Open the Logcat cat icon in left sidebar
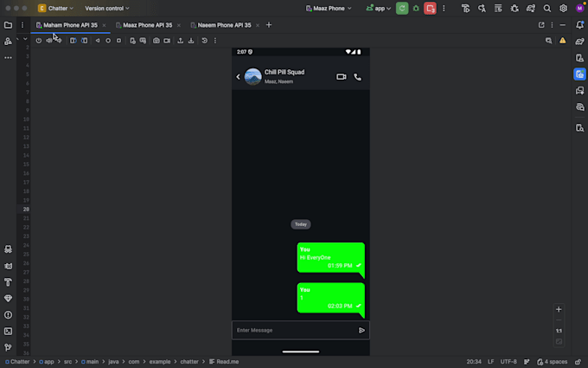The height and width of the screenshot is (368, 588). 8,266
